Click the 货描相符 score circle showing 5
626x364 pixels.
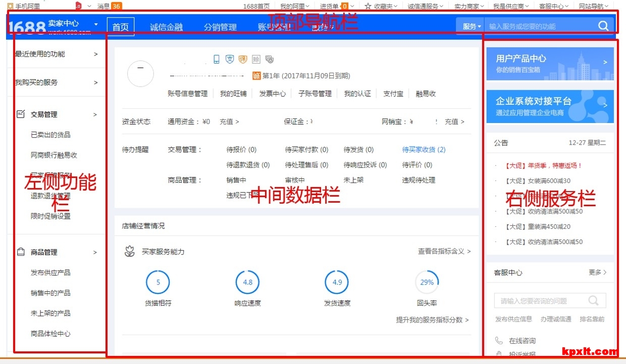(x=158, y=282)
